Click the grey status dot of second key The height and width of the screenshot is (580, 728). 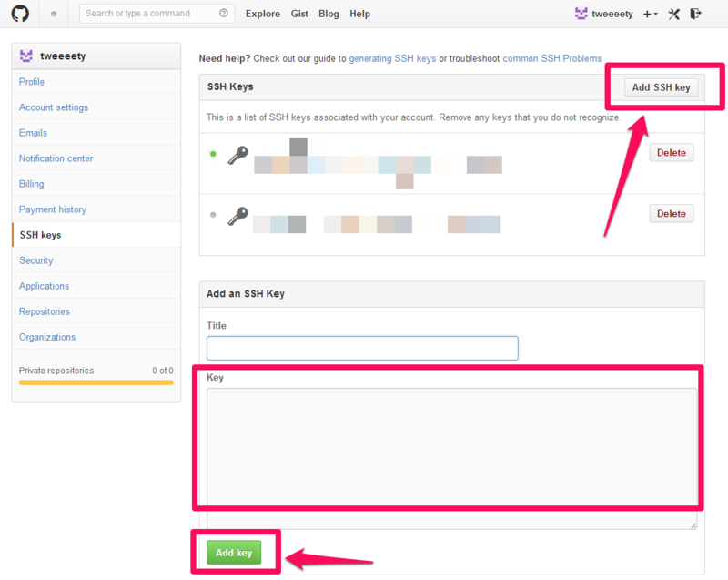(213, 215)
